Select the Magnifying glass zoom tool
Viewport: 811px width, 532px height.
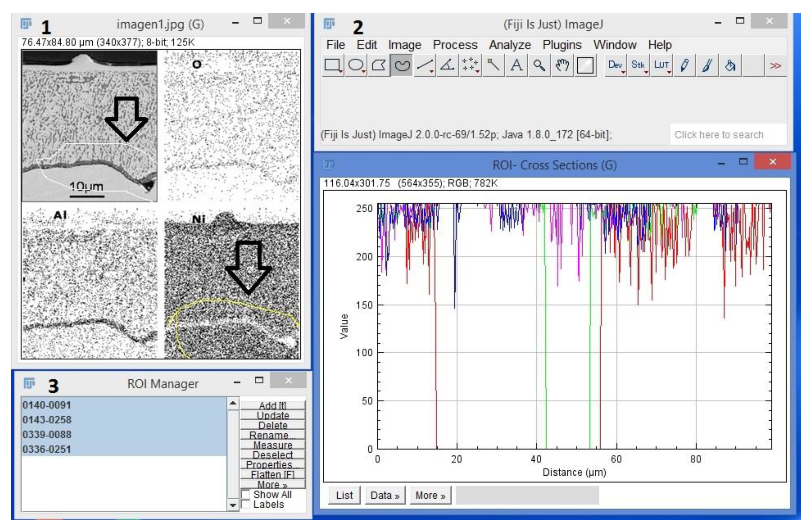[539, 65]
